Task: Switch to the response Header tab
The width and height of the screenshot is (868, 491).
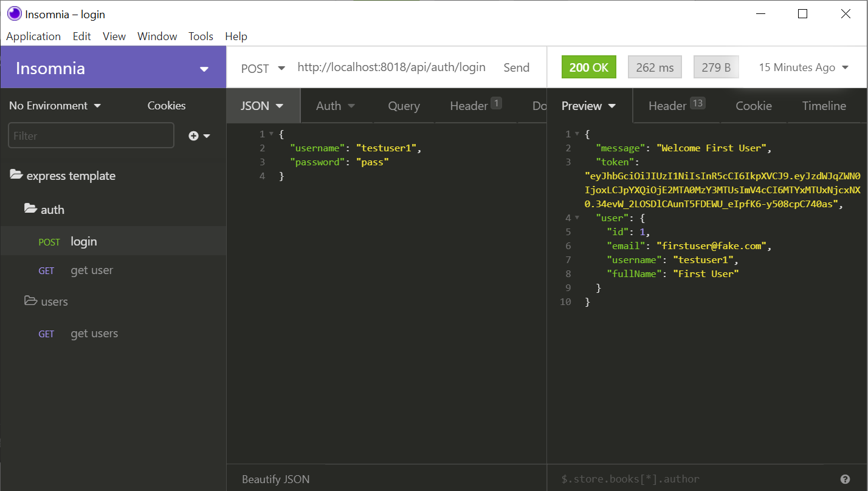Action: click(x=677, y=106)
